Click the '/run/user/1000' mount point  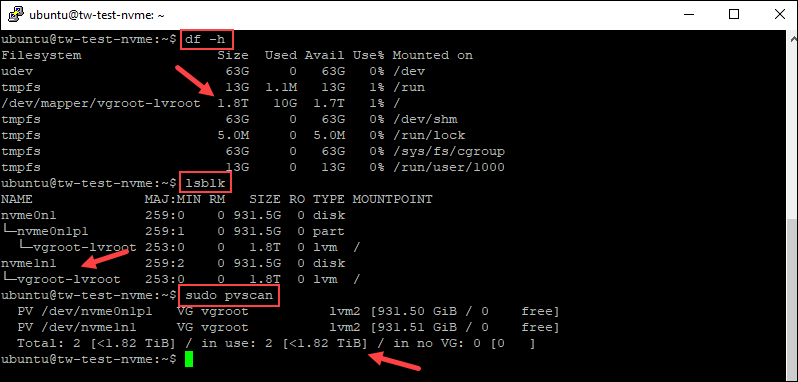[448, 167]
